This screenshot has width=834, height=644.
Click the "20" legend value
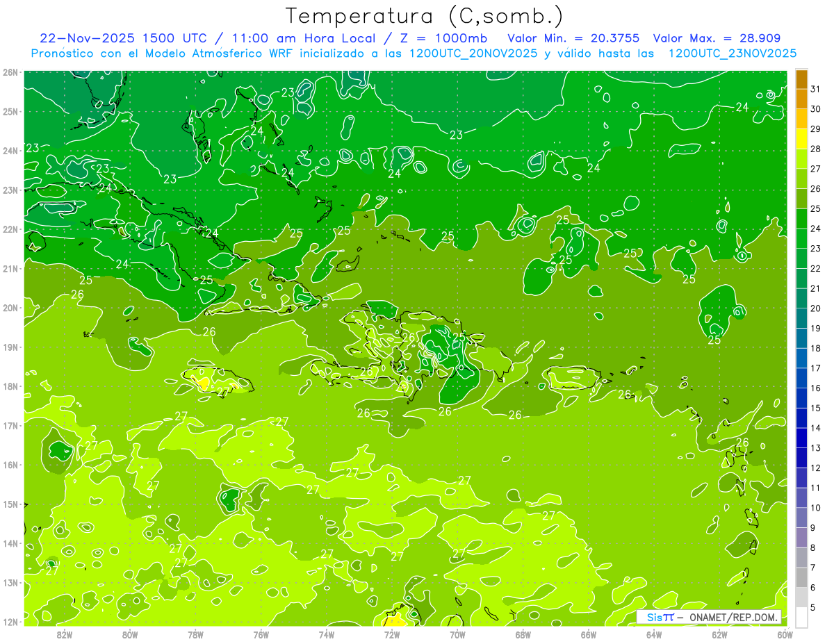[x=815, y=308]
